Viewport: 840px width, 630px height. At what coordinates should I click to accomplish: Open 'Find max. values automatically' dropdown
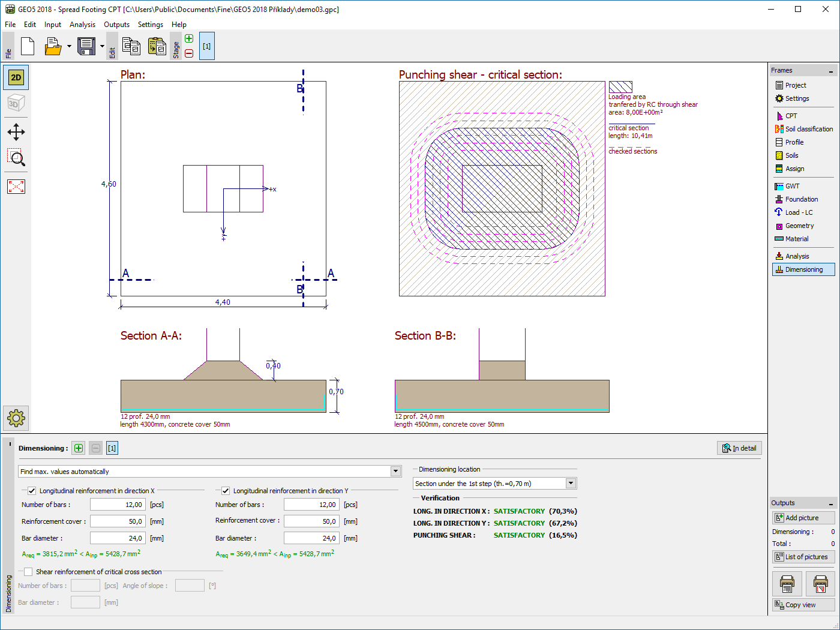coord(395,472)
